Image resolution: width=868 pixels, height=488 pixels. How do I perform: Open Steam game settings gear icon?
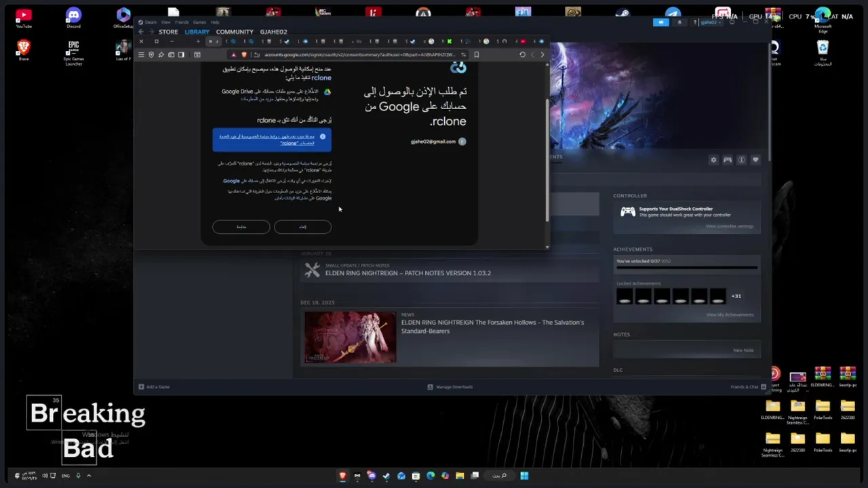point(713,160)
